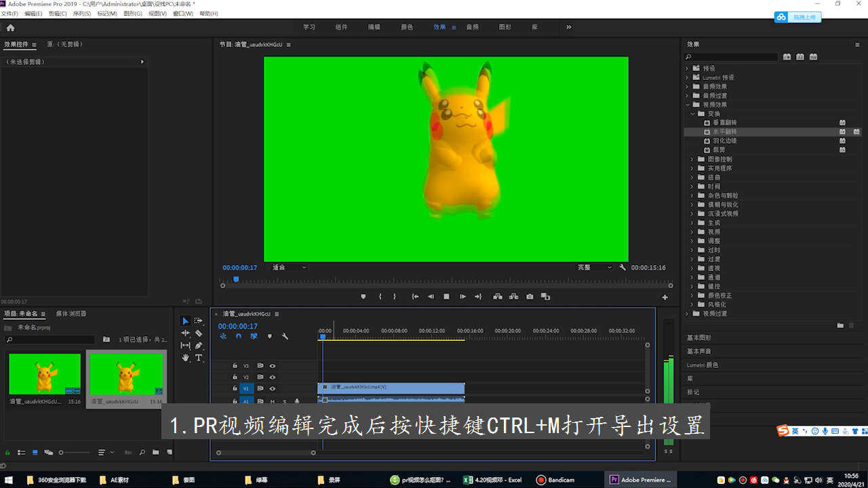The width and height of the screenshot is (868, 488).
Task: Switch to the 颜色 workspace tab
Action: [x=407, y=27]
